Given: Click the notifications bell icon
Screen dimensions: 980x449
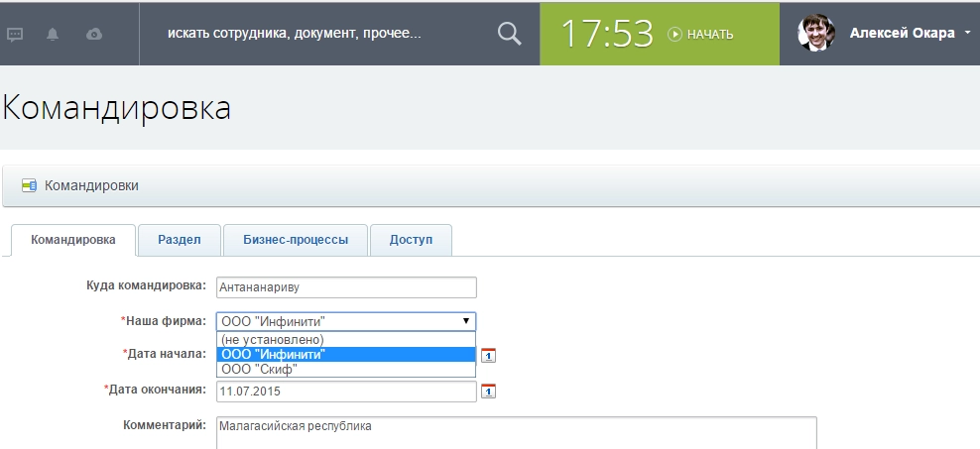Looking at the screenshot, I should pyautogui.click(x=53, y=34).
